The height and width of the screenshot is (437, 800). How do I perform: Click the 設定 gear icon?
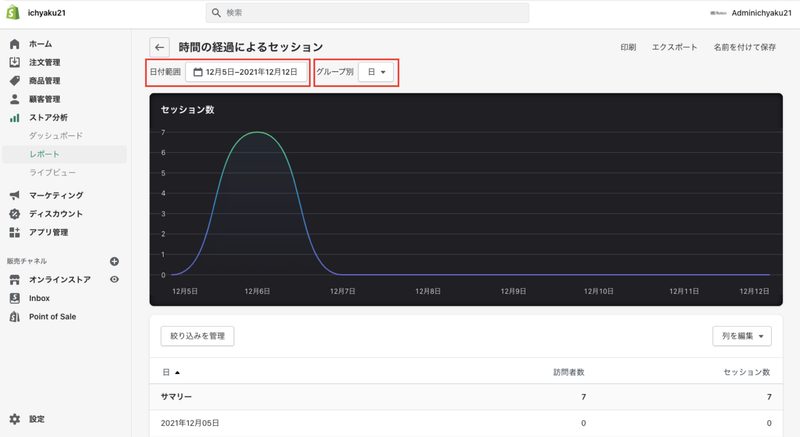click(15, 419)
